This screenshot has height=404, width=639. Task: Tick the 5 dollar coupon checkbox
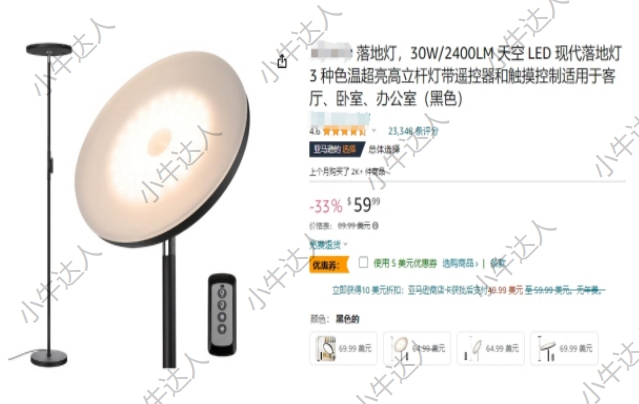(363, 262)
